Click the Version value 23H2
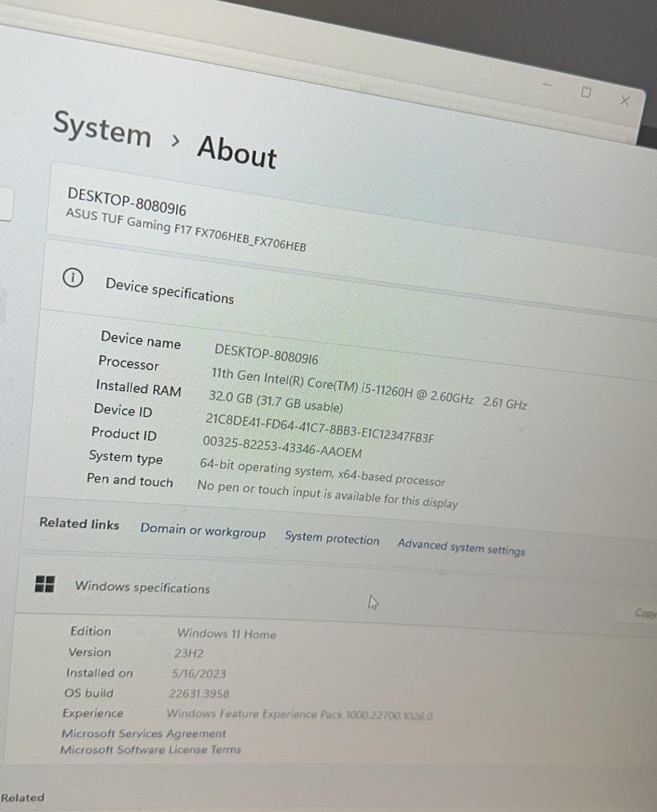Screen dimensions: 657x812 [x=189, y=653]
